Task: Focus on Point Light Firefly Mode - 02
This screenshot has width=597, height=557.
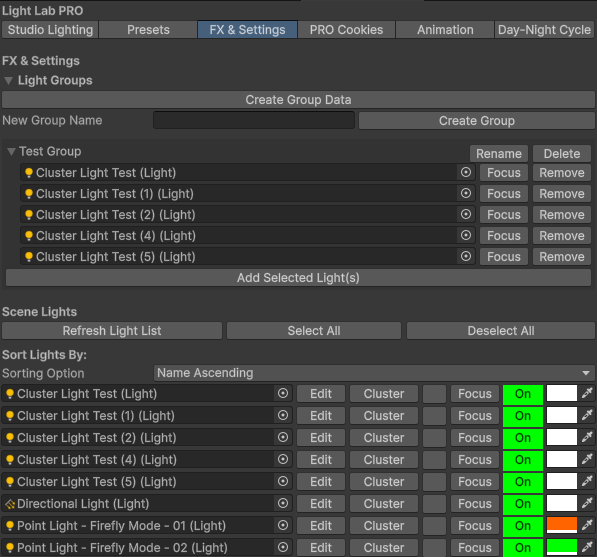Action: (475, 548)
